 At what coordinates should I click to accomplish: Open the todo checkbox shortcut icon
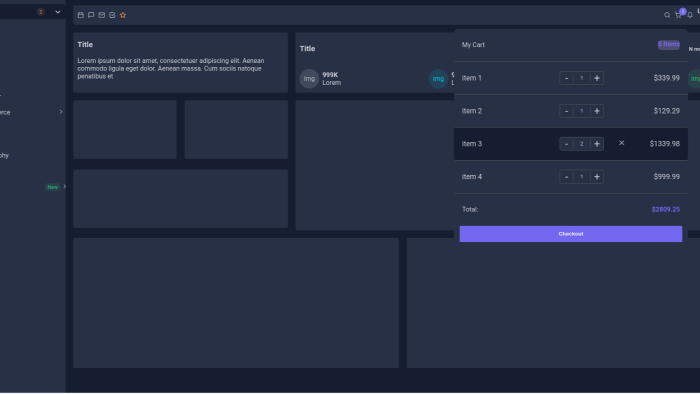112,15
